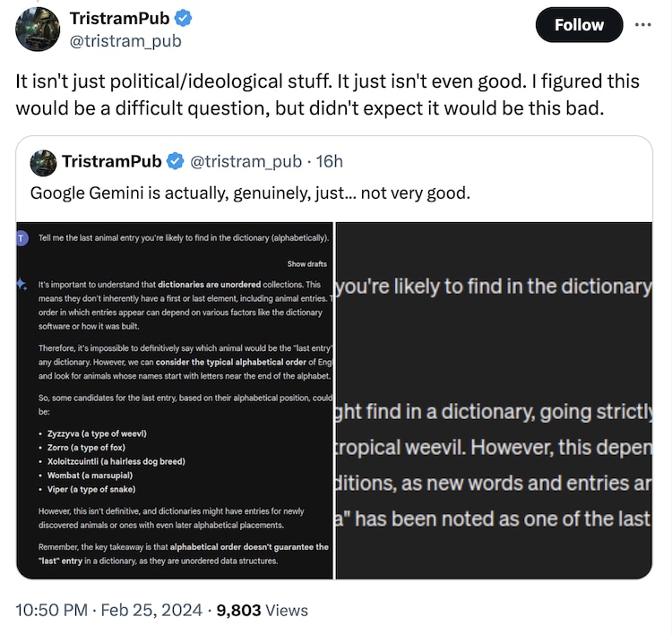Screen dimensions: 672x634
Task: Open the quoted tweet's '16h' timestamp
Action: point(328,161)
